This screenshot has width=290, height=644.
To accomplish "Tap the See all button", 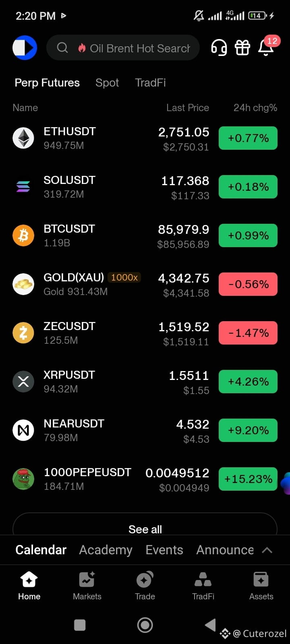I will click(x=145, y=524).
